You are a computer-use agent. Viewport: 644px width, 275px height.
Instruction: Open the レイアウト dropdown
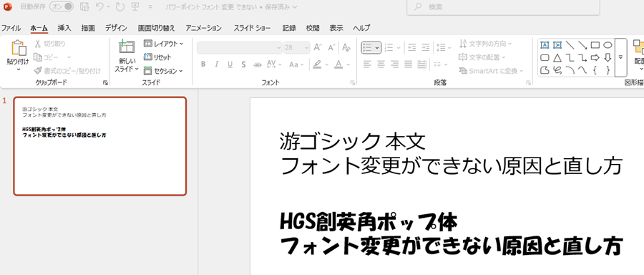(x=163, y=44)
